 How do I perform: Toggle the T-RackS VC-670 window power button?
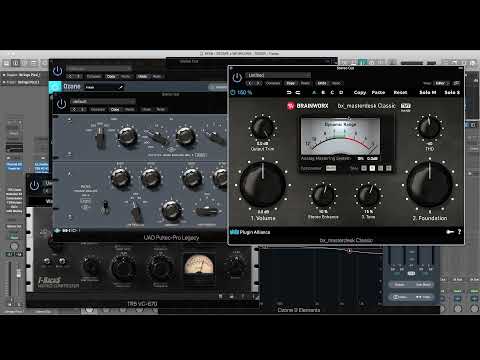[35, 185]
